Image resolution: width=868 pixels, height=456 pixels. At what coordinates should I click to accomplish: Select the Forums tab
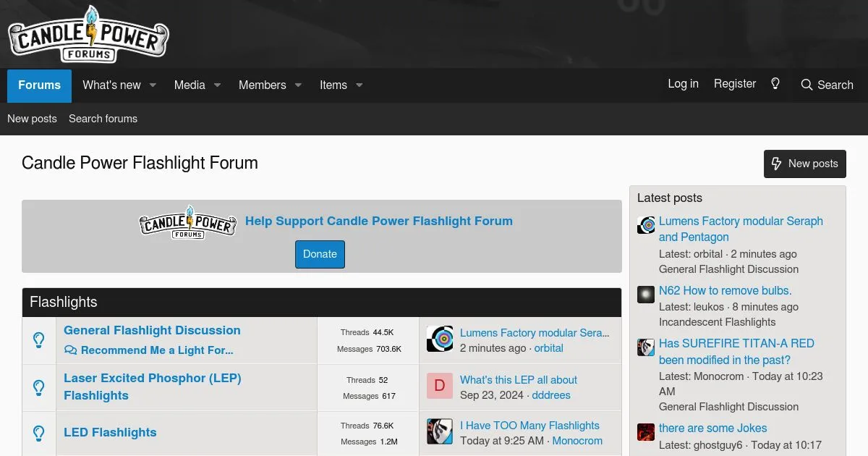(x=39, y=85)
